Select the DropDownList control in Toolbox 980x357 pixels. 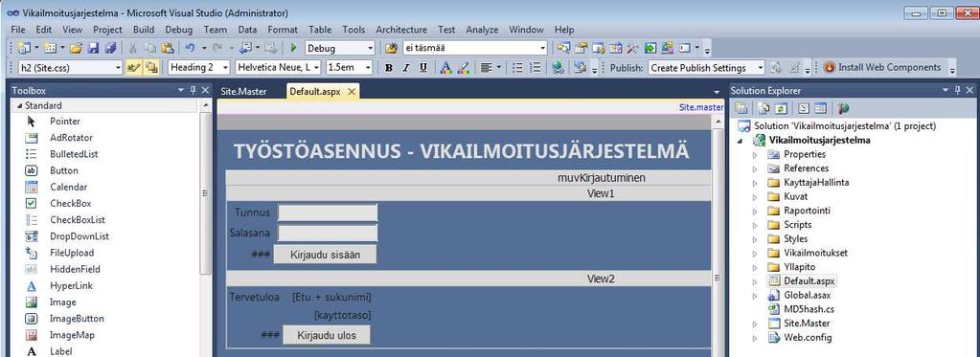[80, 235]
